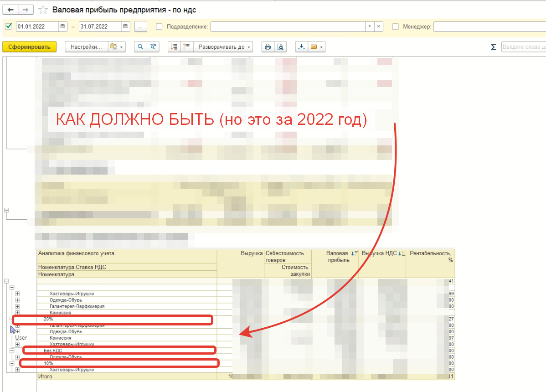The width and height of the screenshot is (546, 392).
Task: Click the save report to file icon
Action: 302,46
